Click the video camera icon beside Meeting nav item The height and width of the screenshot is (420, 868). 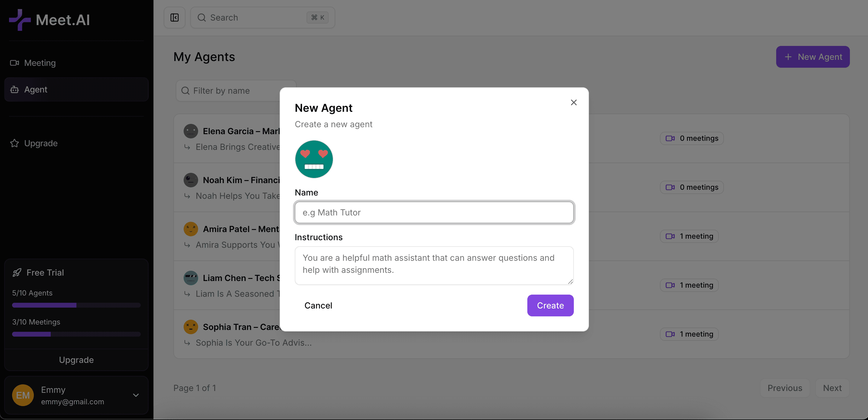[x=15, y=63]
